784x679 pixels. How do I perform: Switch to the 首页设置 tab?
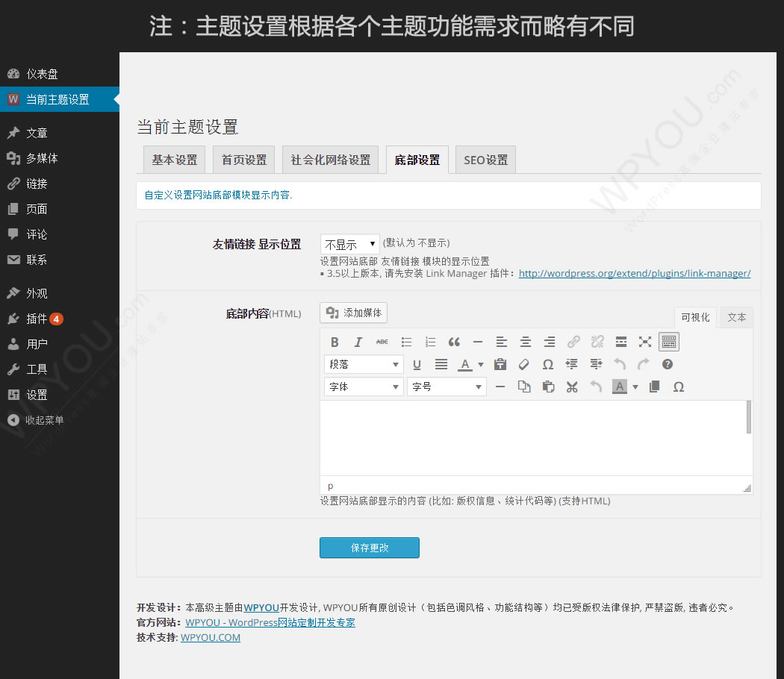click(243, 160)
